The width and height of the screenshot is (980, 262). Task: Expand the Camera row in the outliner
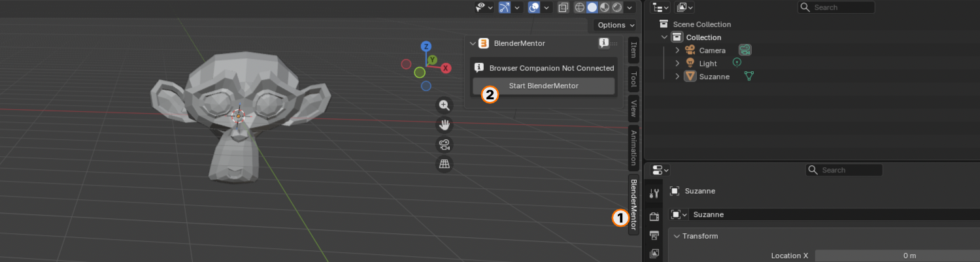(x=677, y=50)
